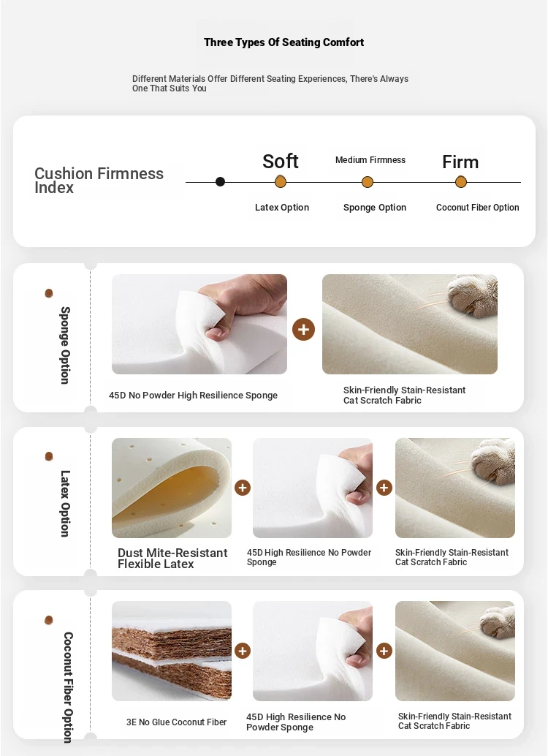Viewport: 548px width, 756px height.
Task: Click the first plus icon in Coconut Fiber row
Action: click(243, 651)
